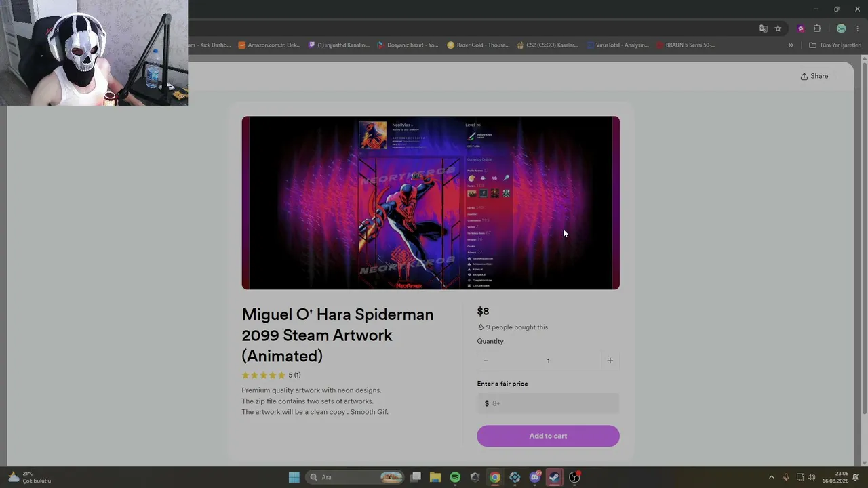The image size is (868, 488).
Task: Open the injjusthd Kanalını Twitch bookmark
Action: coord(339,45)
